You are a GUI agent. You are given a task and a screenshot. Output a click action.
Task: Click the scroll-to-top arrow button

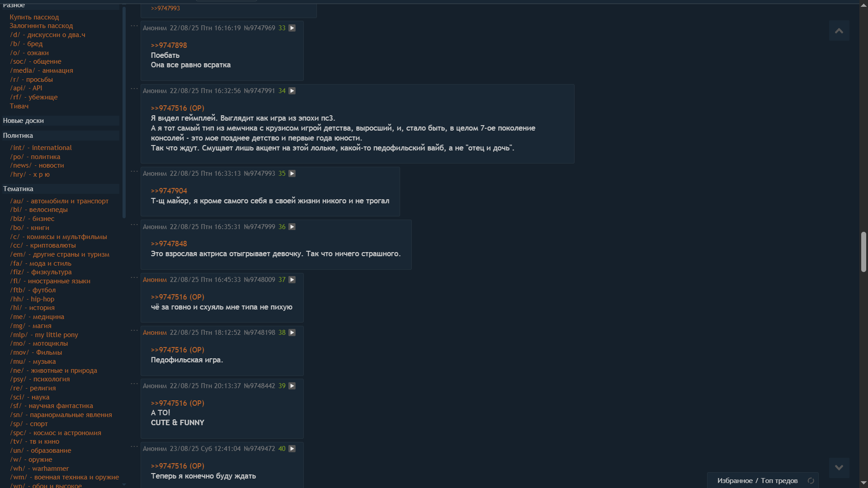(839, 31)
